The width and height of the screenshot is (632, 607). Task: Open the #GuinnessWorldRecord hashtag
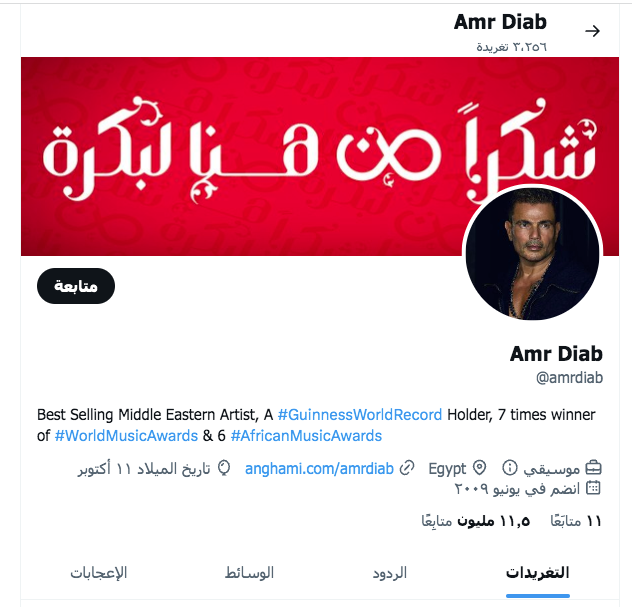coord(360,415)
